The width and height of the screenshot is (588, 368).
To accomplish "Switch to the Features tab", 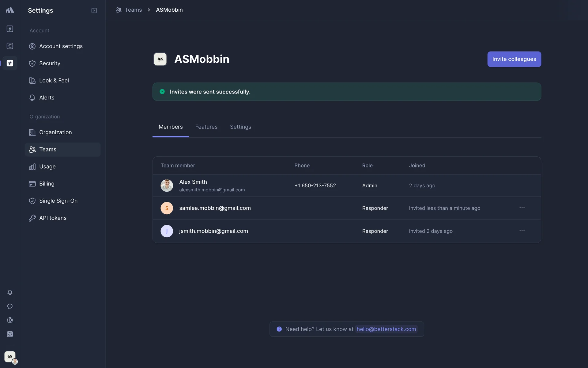I will (206, 127).
